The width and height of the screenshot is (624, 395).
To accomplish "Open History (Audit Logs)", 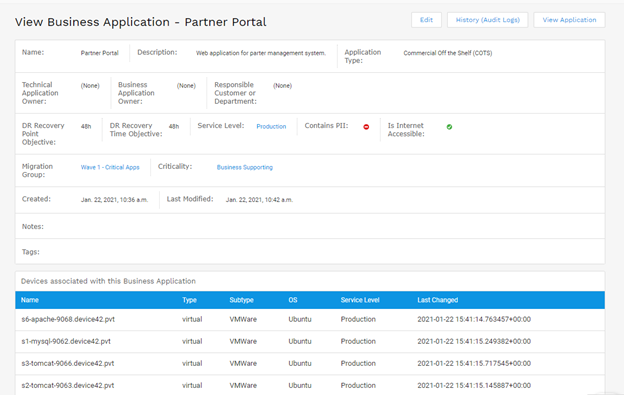I will pyautogui.click(x=488, y=20).
